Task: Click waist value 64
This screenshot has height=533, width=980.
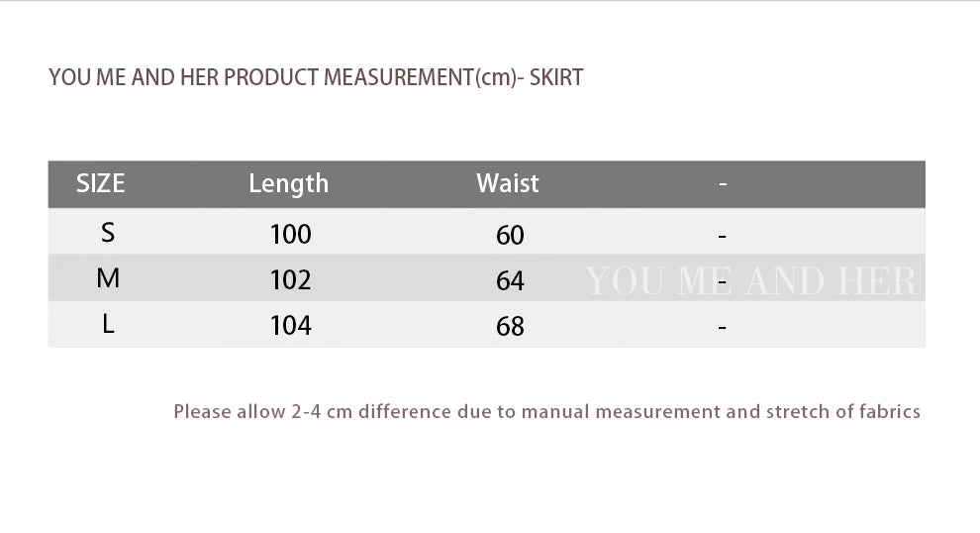Action: [510, 281]
